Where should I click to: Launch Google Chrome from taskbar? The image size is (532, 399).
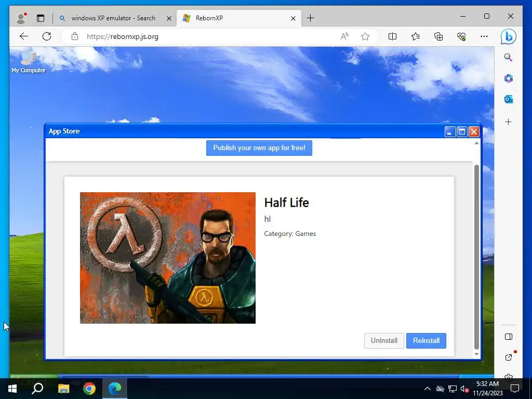point(89,389)
